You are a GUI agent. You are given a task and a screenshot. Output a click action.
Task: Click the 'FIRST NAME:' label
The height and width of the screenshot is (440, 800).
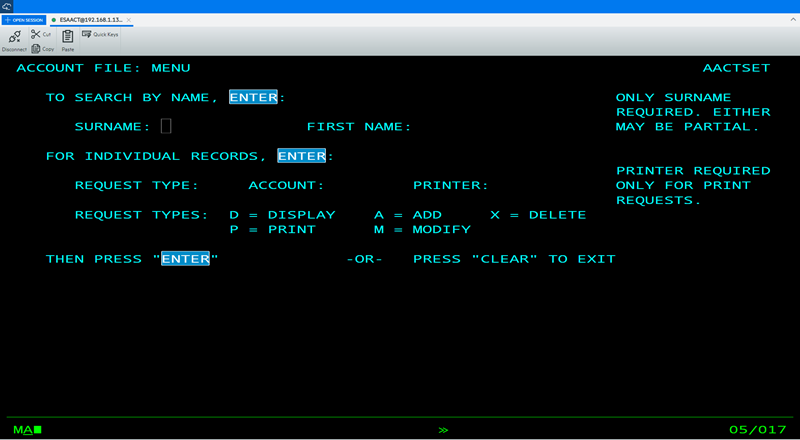[359, 127]
